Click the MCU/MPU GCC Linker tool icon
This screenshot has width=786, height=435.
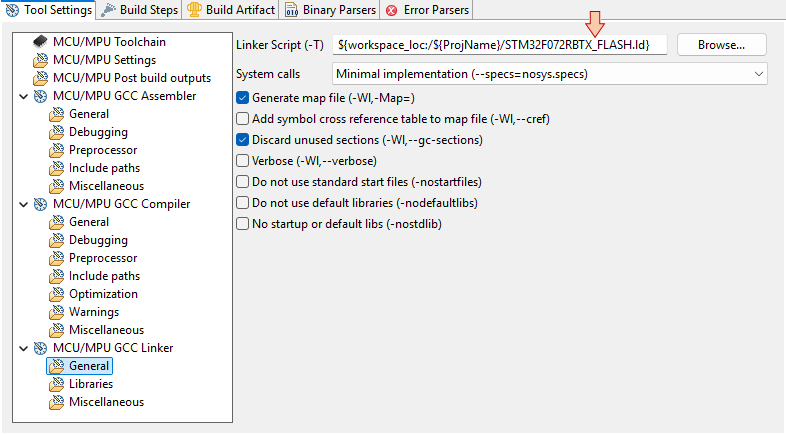(40, 348)
